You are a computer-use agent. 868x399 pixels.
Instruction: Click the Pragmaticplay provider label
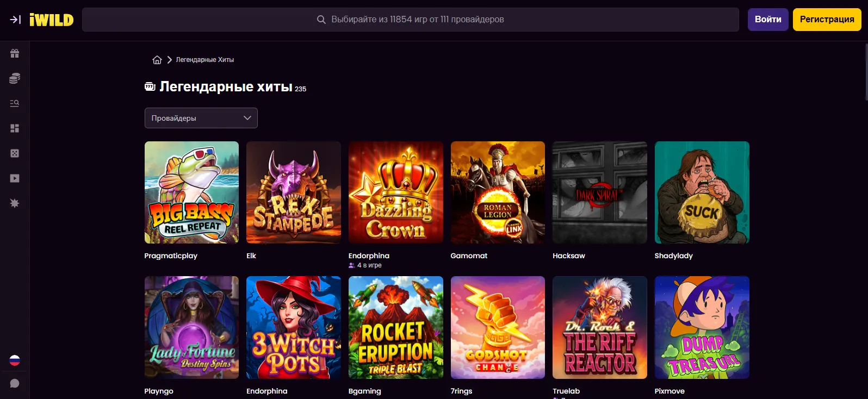point(171,256)
